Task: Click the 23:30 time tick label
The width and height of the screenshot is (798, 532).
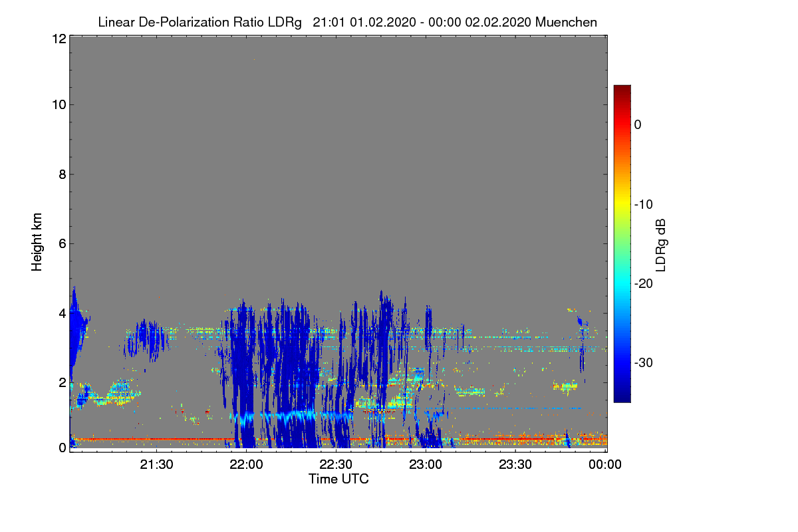Action: tap(515, 465)
